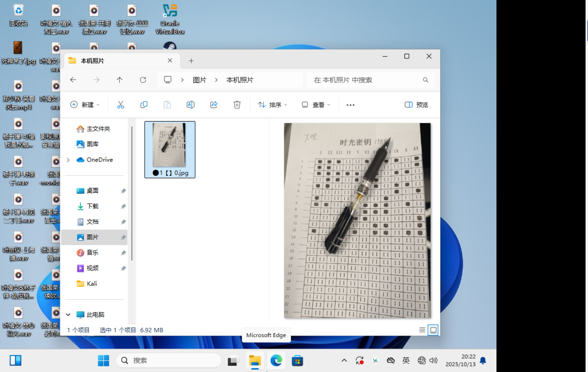588x372 pixels.
Task: Click the Delete trash icon
Action: (x=237, y=105)
